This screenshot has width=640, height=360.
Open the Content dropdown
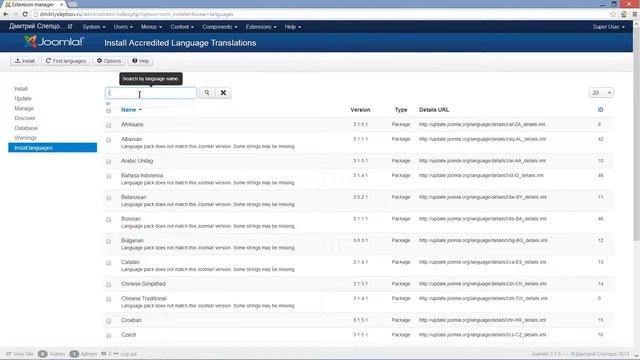pyautogui.click(x=182, y=27)
